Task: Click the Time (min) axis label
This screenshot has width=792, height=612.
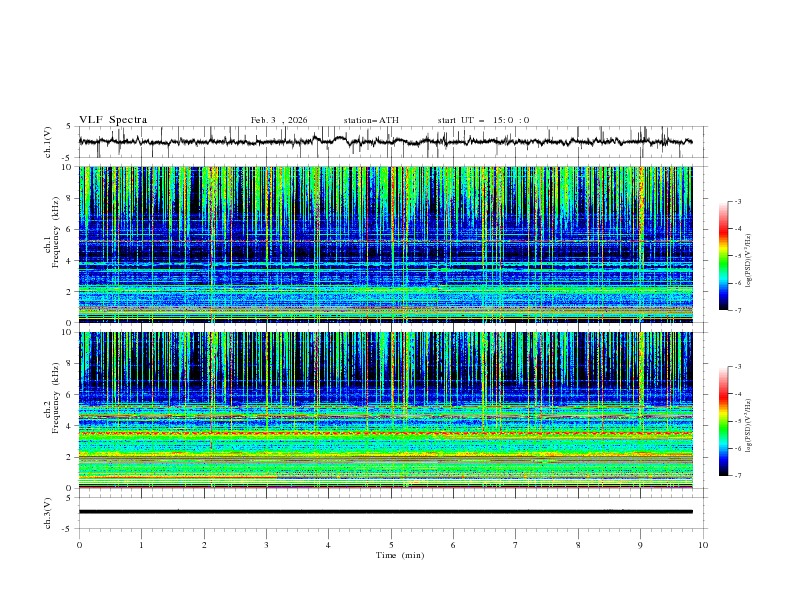Action: 399,554
